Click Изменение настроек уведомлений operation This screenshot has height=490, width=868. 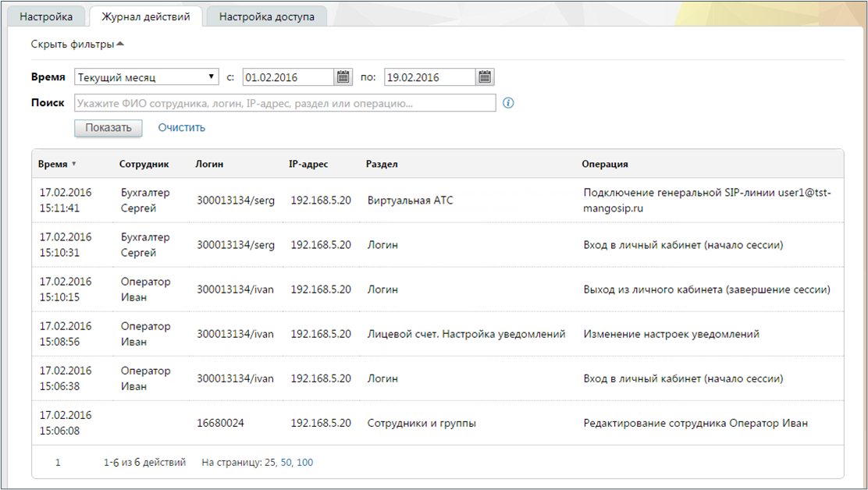[671, 334]
